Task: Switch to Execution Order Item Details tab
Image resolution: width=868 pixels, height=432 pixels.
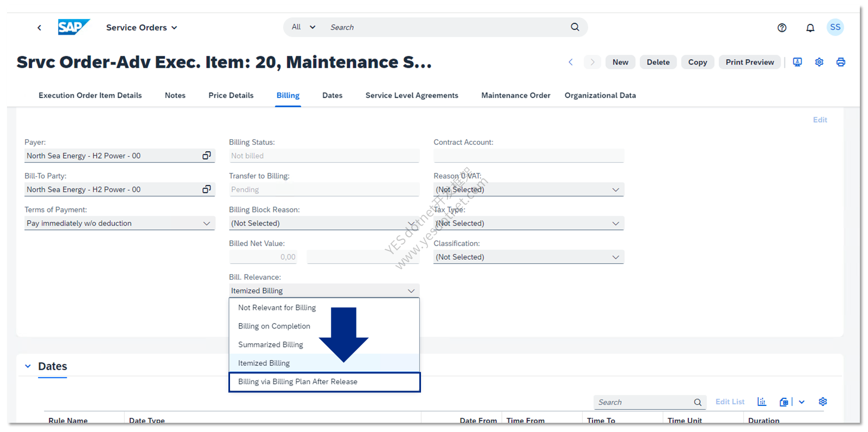Action: [90, 95]
